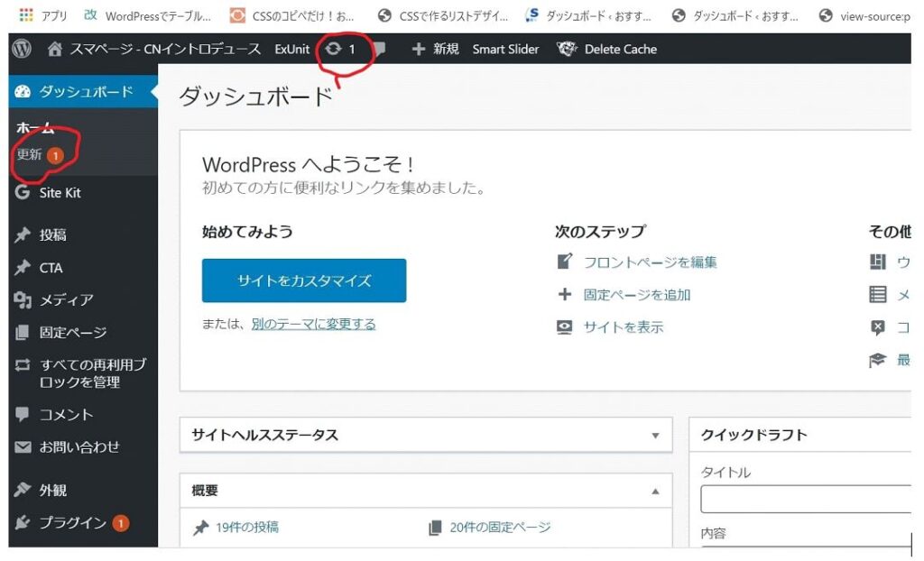
Task: Collapse the 概要 panel arrow
Action: point(655,492)
